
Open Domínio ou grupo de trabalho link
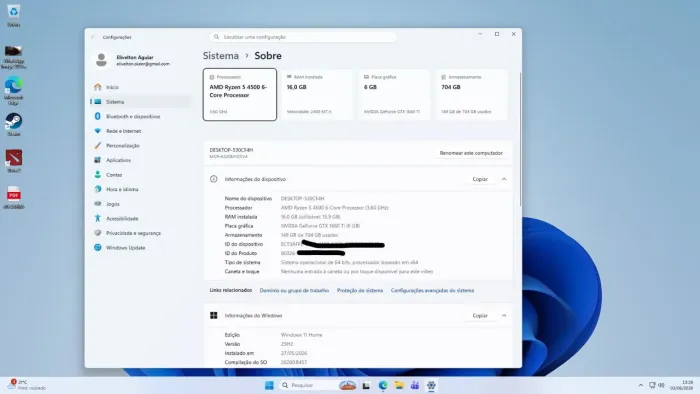pos(294,290)
